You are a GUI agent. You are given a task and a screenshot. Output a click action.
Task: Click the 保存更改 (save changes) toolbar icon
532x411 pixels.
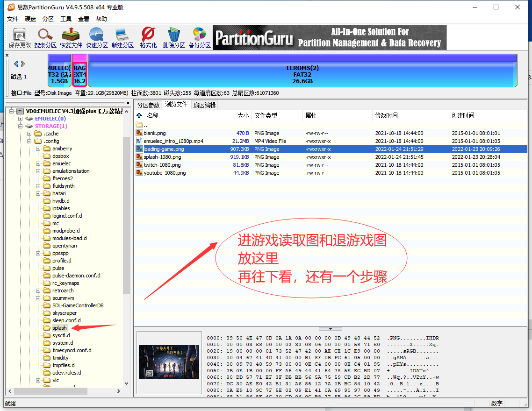tap(19, 38)
